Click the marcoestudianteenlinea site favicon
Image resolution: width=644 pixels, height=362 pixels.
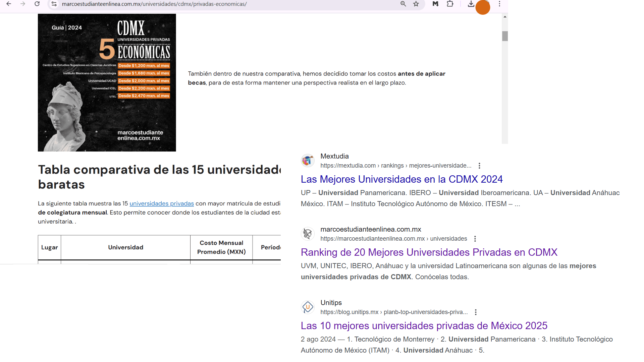coord(308,234)
